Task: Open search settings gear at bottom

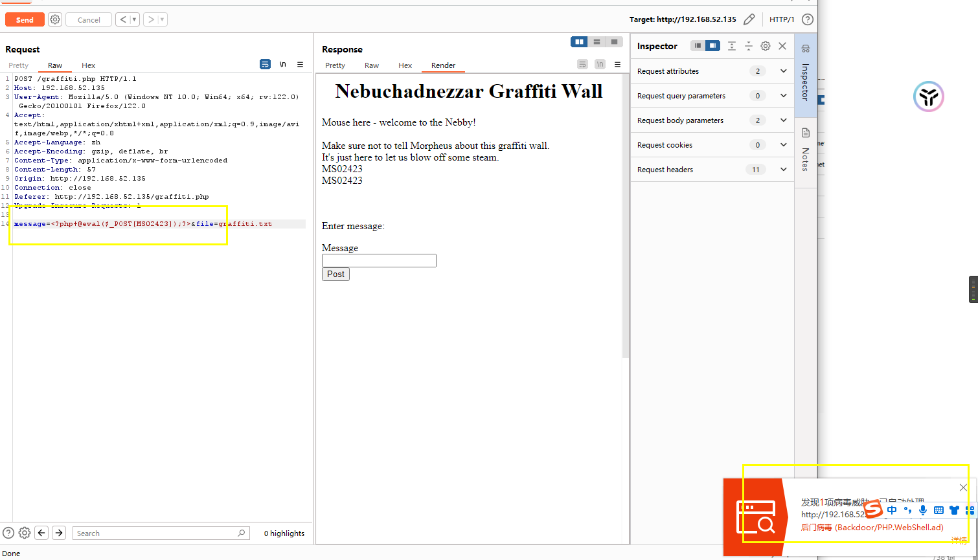Action: (25, 533)
